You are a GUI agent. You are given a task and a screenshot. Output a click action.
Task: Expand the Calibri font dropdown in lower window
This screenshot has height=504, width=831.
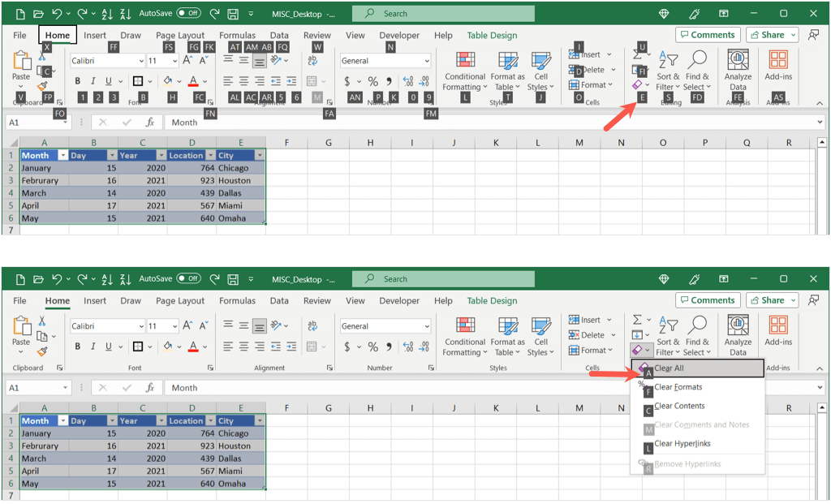[140, 326]
